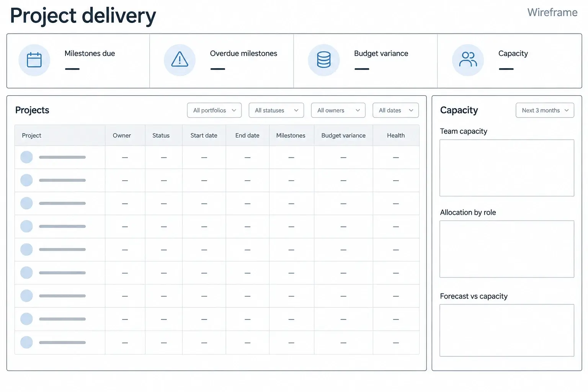
Task: Click the Budget variance card label
Action: click(381, 54)
